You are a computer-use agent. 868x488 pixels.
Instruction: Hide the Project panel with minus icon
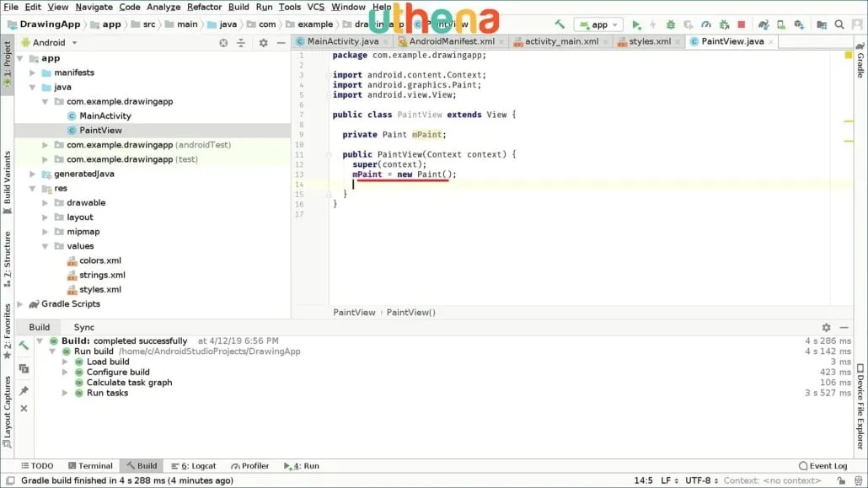coord(281,43)
